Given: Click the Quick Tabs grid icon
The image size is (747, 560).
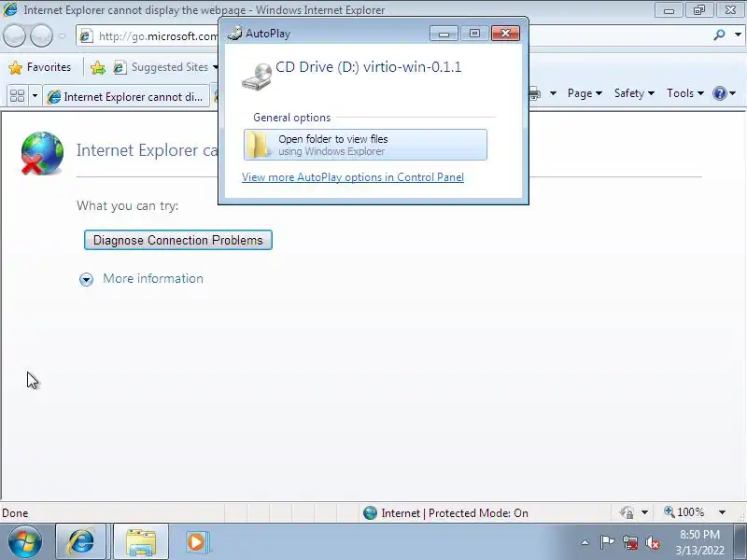Looking at the screenshot, I should click(x=17, y=96).
